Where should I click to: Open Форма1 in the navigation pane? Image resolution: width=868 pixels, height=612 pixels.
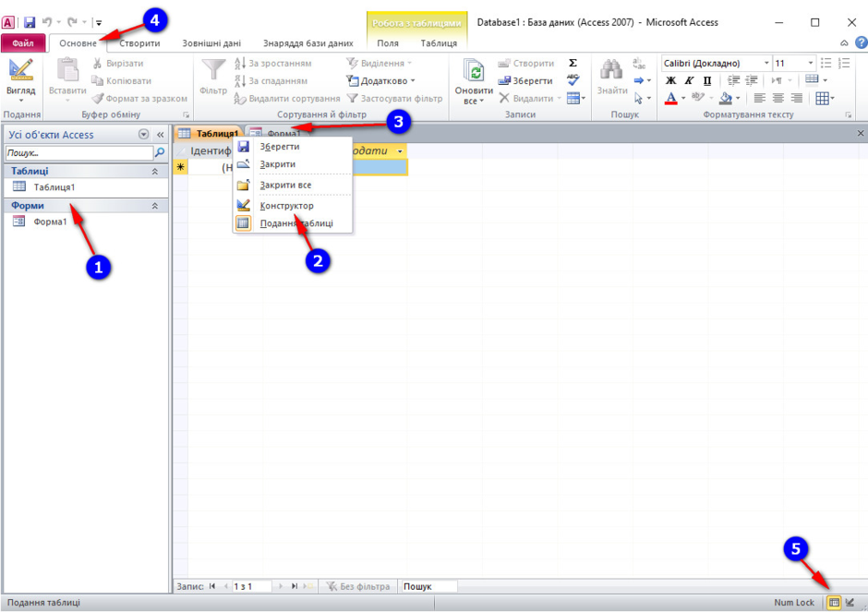(x=50, y=222)
